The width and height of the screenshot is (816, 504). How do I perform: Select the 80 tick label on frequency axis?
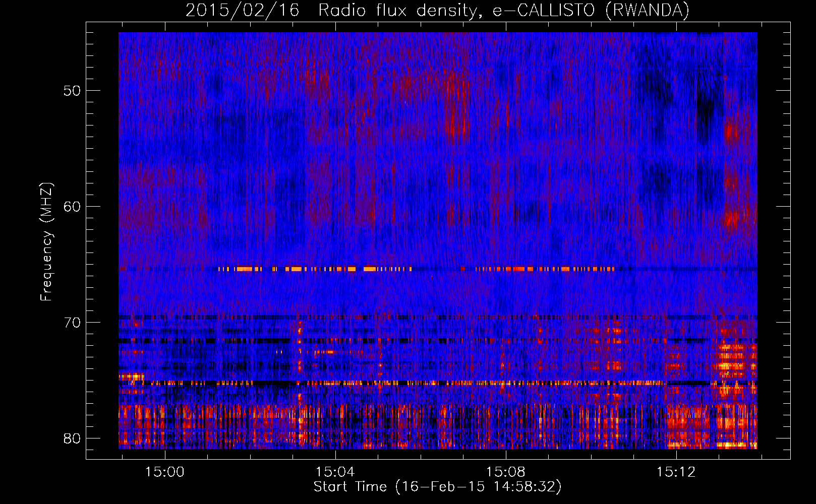(x=72, y=438)
